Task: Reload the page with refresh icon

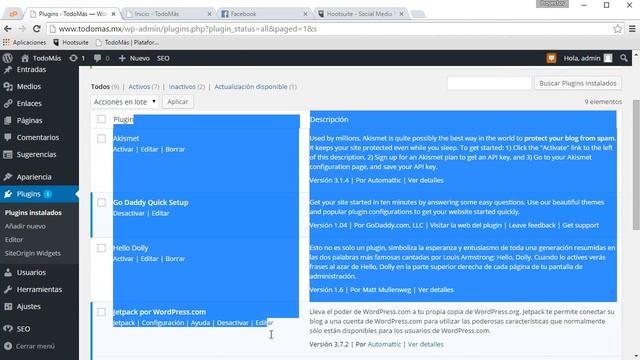Action: (36, 29)
